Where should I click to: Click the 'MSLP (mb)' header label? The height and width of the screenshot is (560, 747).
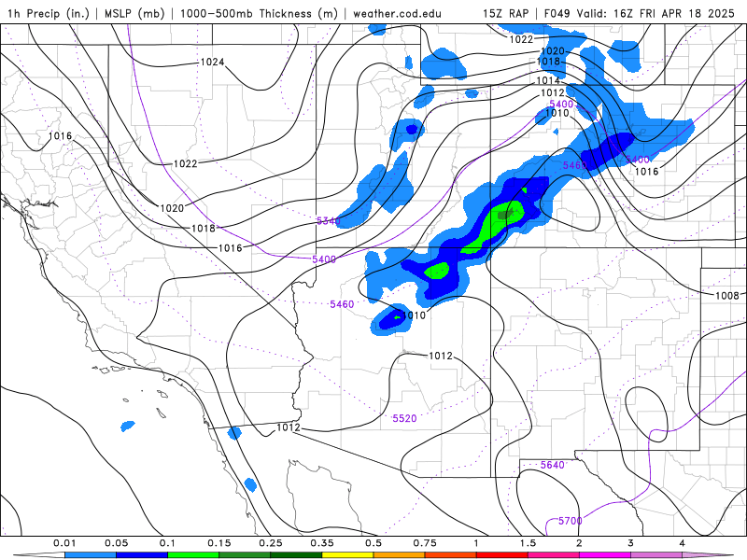[134, 13]
